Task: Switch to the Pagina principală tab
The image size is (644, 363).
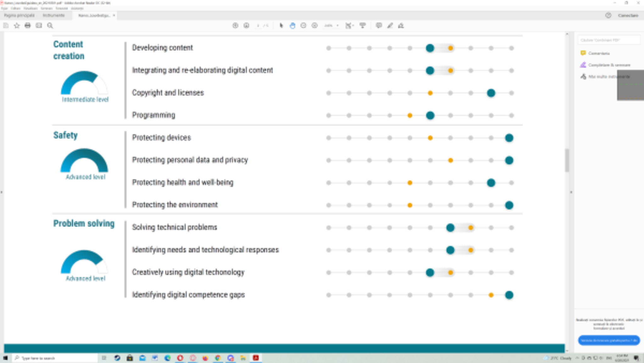Action: point(19,15)
